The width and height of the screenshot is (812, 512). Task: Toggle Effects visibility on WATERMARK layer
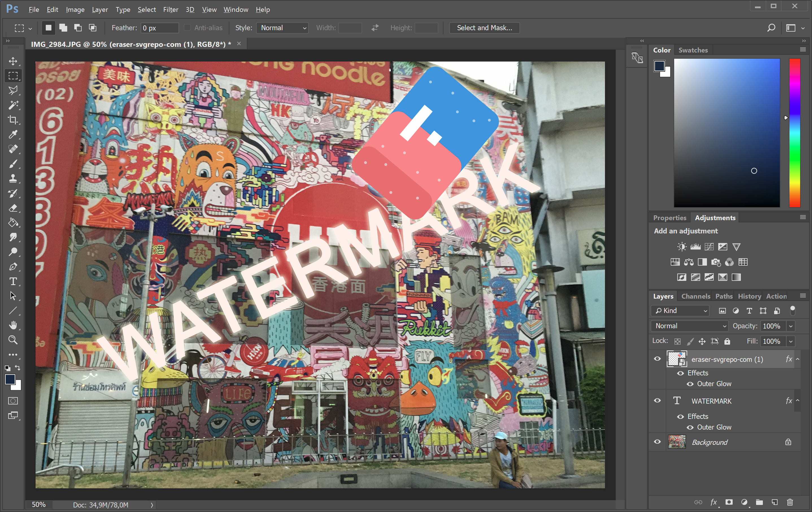[x=680, y=417]
